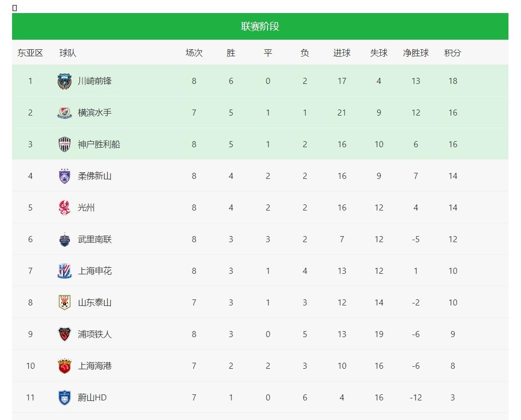Select the 联赛阶段 green header tab
The width and height of the screenshot is (521, 420).
click(260, 27)
